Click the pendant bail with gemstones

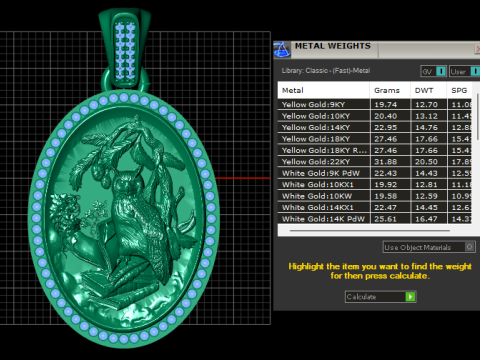point(125,48)
